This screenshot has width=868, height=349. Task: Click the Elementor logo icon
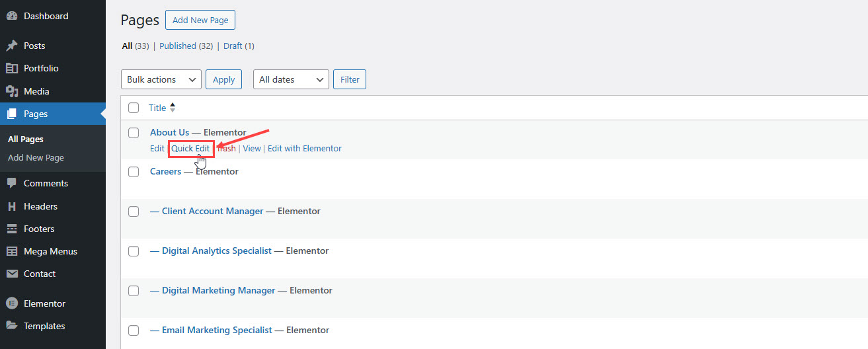pos(11,303)
